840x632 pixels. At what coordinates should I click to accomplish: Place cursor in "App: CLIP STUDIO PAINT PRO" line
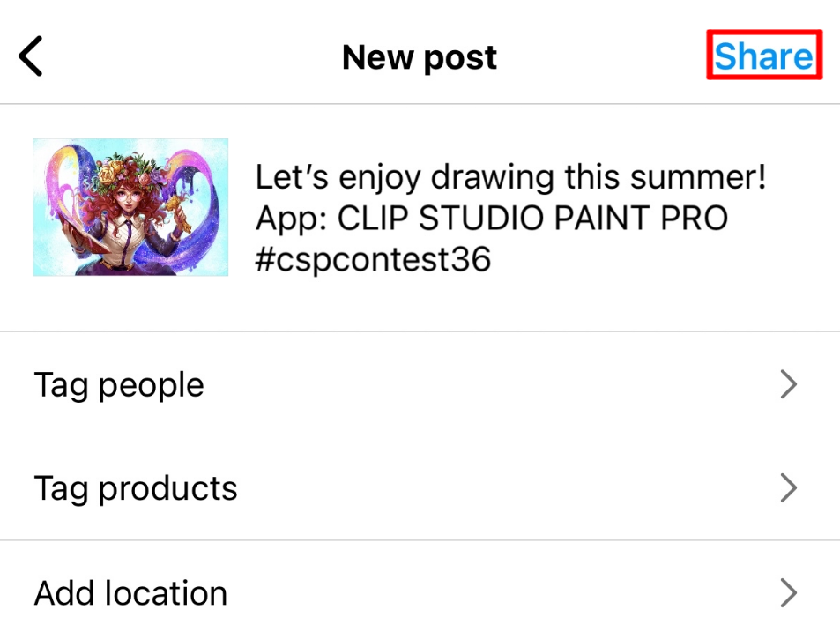pyautogui.click(x=492, y=218)
